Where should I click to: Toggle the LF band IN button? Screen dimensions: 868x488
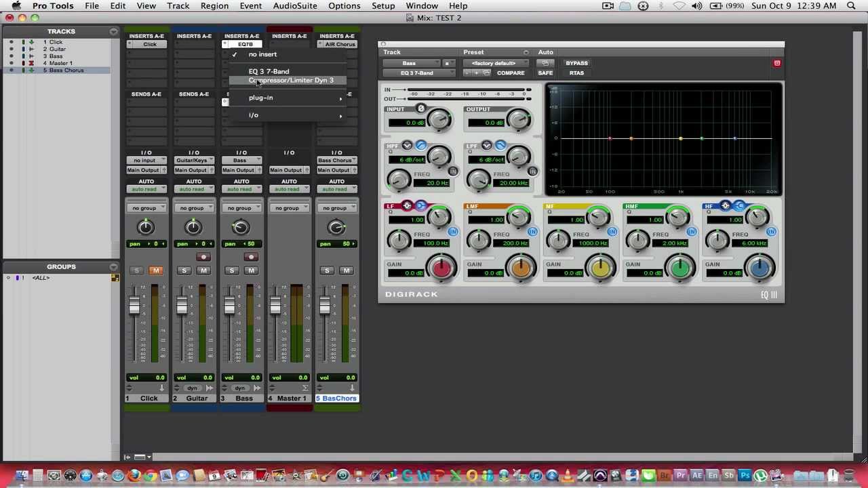tap(453, 232)
